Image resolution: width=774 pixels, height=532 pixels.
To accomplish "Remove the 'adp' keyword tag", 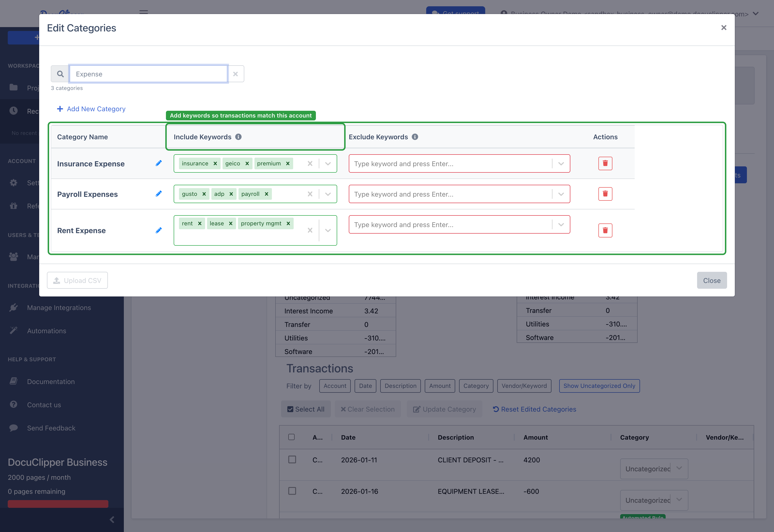I will [231, 194].
